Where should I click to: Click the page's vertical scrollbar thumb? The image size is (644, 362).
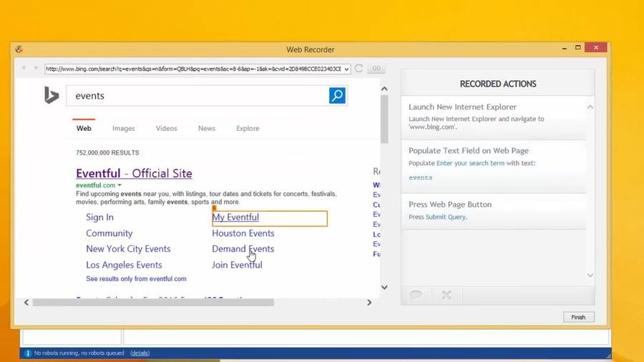384,119
